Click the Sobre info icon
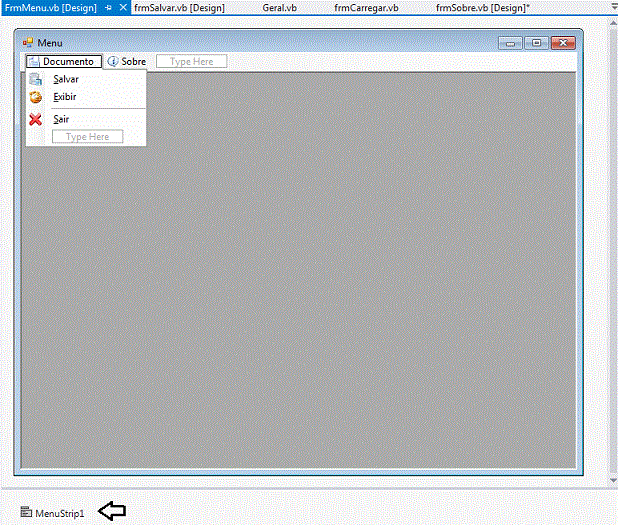The height and width of the screenshot is (525, 618). pyautogui.click(x=113, y=61)
